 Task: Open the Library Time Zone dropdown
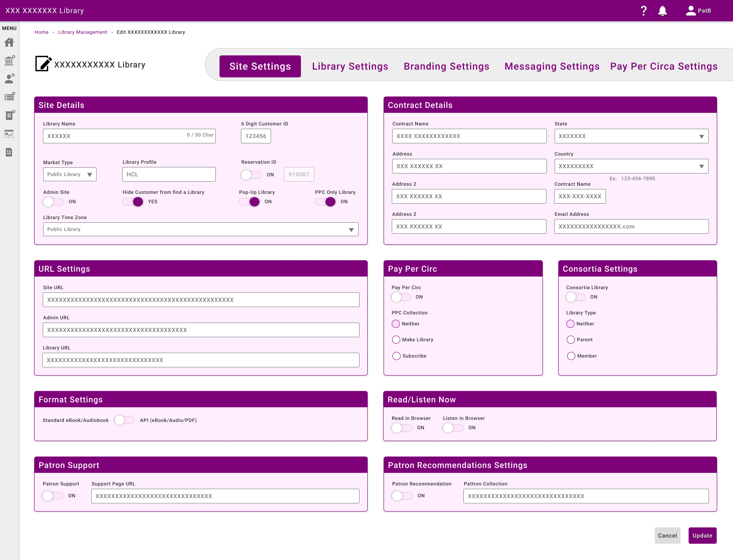tap(201, 229)
